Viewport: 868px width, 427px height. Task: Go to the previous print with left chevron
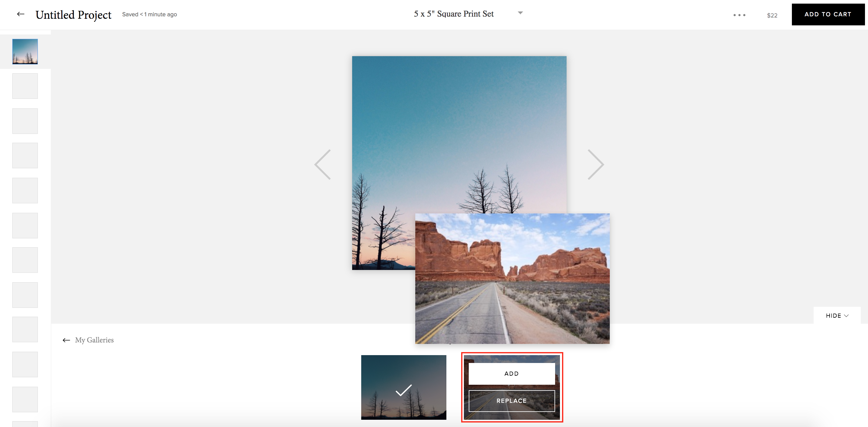(323, 165)
